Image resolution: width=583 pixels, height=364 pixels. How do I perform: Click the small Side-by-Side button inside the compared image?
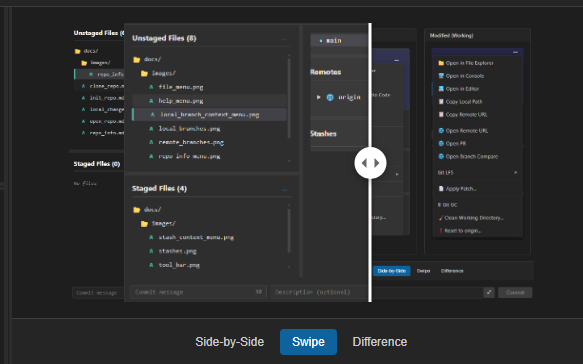392,271
